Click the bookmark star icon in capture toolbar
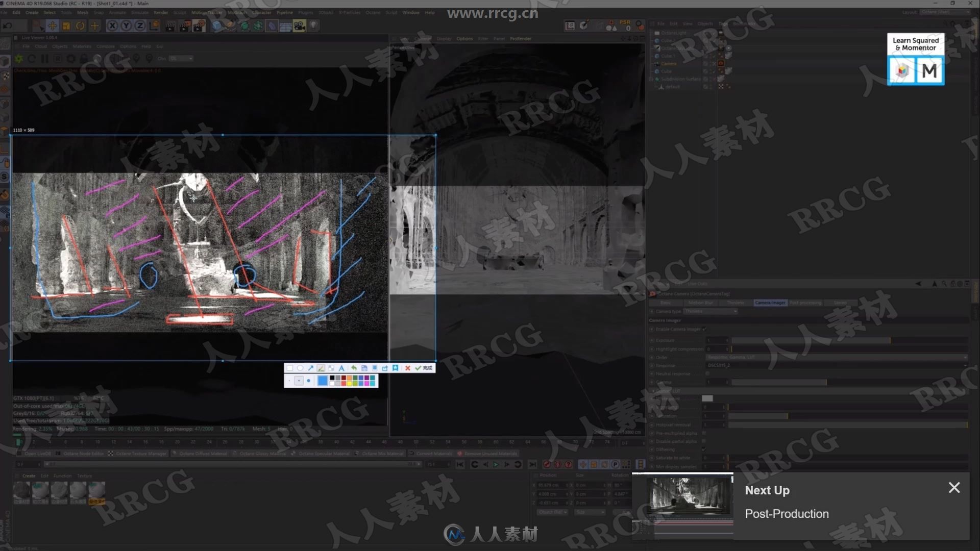The width and height of the screenshot is (980, 551). coord(395,368)
